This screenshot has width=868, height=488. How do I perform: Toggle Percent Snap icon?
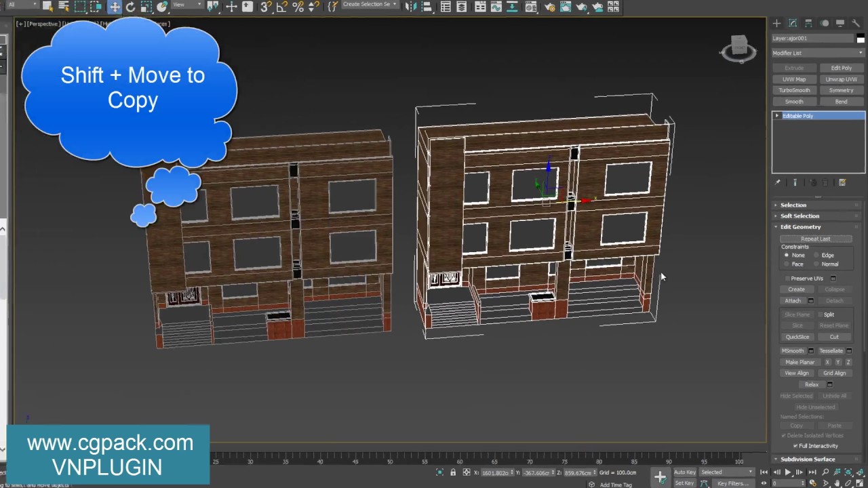click(x=298, y=7)
